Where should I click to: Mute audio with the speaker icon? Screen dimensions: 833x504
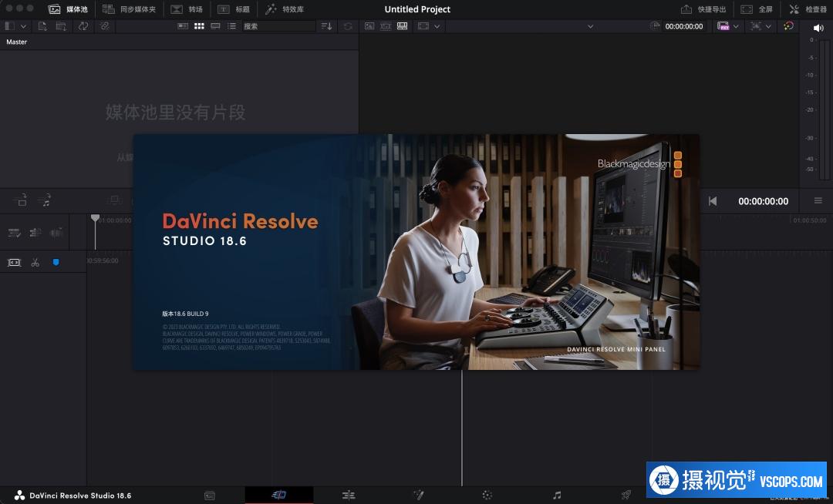818,28
